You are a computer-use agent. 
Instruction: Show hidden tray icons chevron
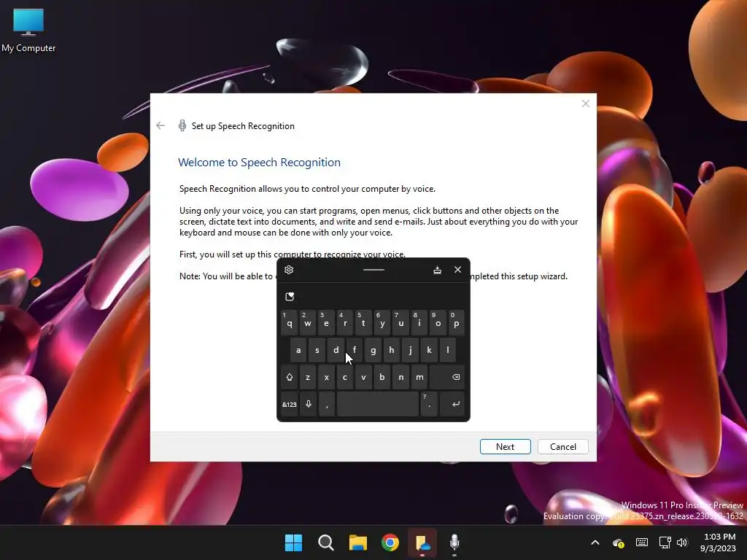(x=595, y=542)
